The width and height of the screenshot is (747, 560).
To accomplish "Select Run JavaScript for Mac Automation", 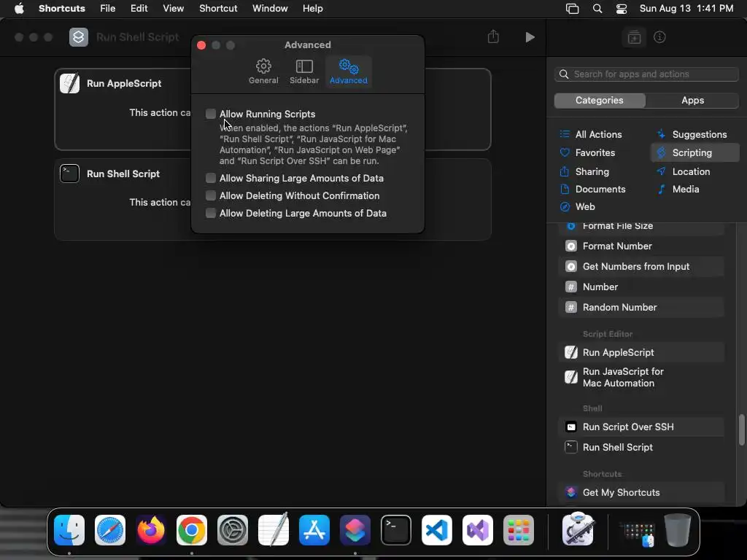I will click(x=641, y=377).
